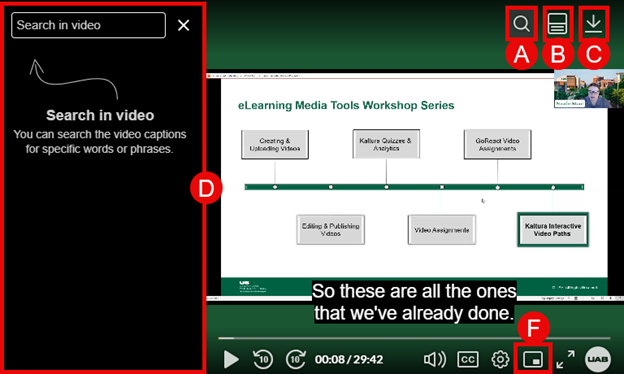Image resolution: width=624 pixels, height=374 pixels.
Task: Click the Search in video field
Action: (88, 25)
